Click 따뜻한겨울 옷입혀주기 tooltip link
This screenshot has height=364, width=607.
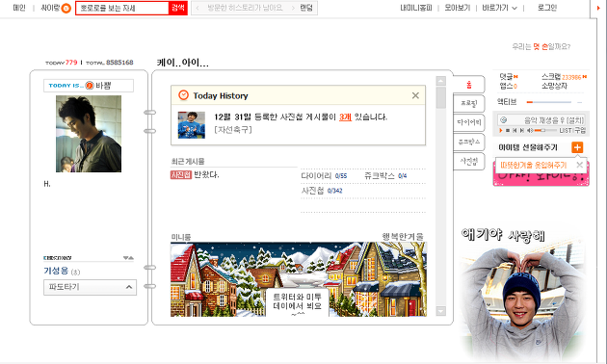click(533, 166)
